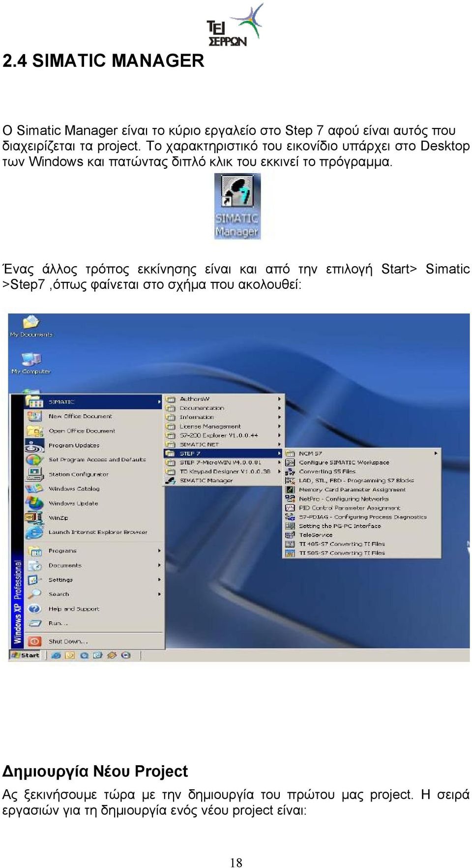472x868 pixels.
Task: Click the Windows Start button
Action: (26, 655)
